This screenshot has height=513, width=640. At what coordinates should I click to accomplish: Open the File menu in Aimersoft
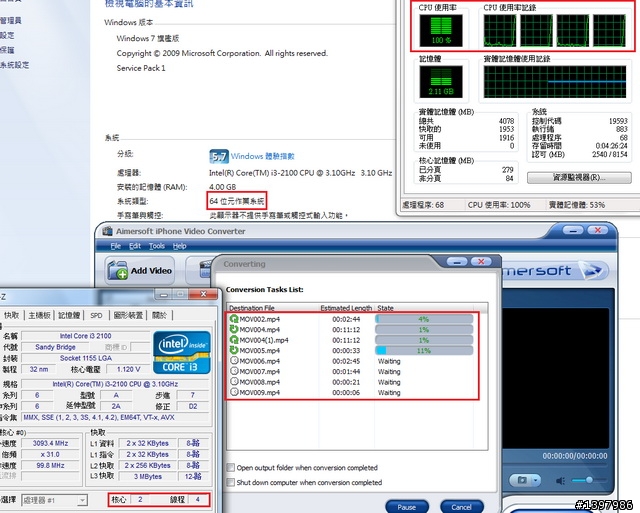click(x=116, y=246)
